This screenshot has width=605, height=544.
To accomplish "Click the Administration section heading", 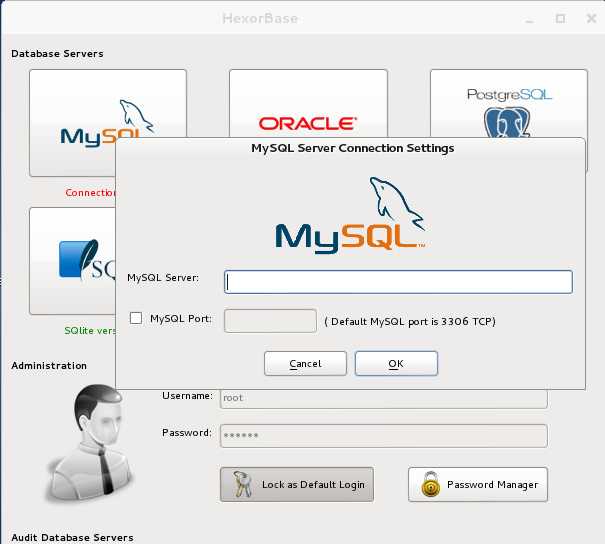I will coord(49,366).
